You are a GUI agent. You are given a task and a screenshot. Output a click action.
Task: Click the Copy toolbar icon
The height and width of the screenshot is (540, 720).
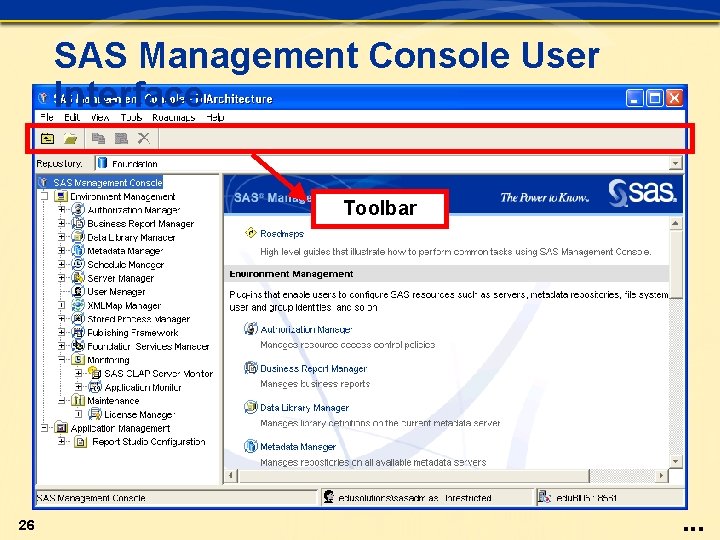98,138
